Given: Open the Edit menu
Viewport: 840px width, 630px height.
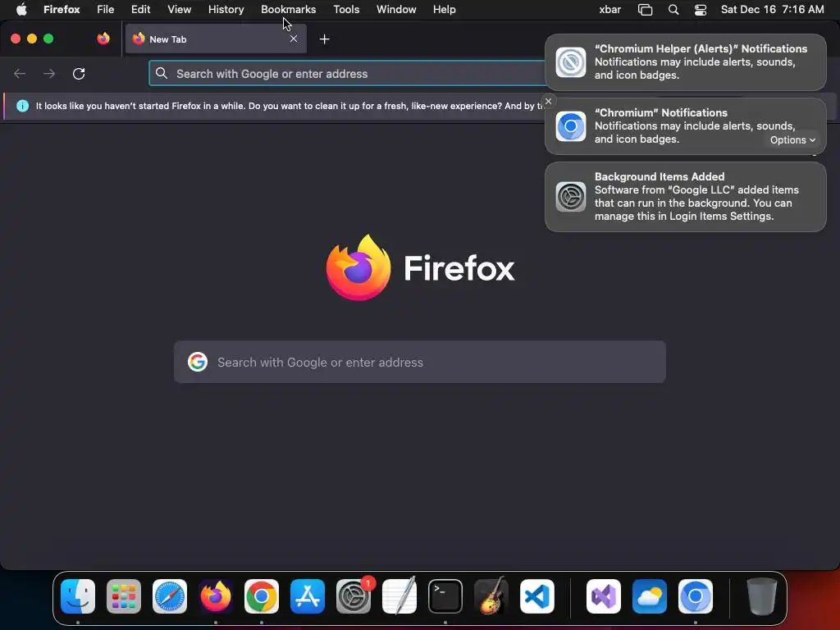Looking at the screenshot, I should pos(140,9).
